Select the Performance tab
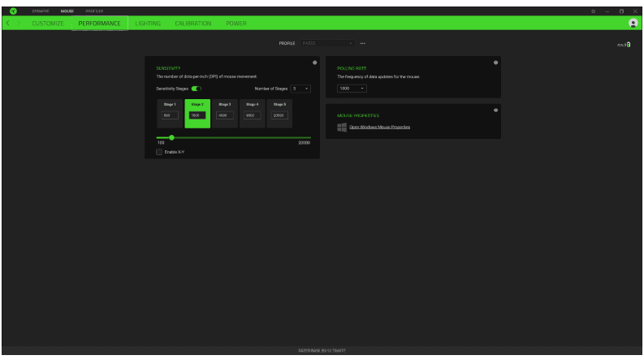This screenshot has height=364, width=644. coord(99,24)
